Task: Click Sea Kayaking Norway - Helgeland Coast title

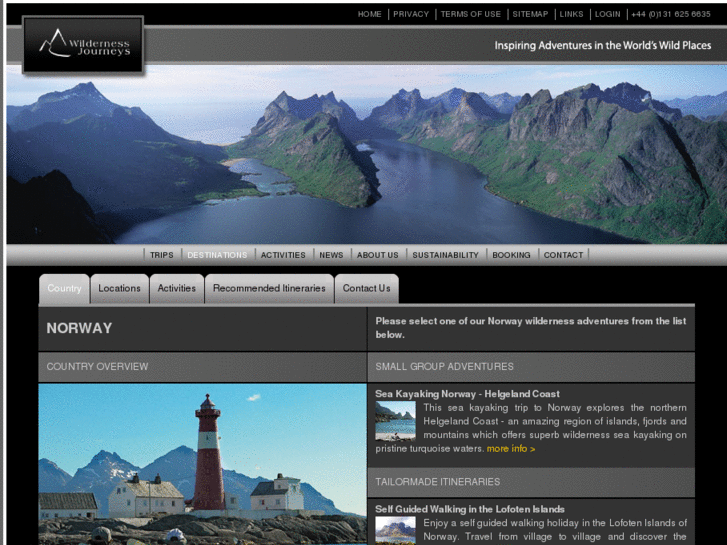Action: [467, 394]
